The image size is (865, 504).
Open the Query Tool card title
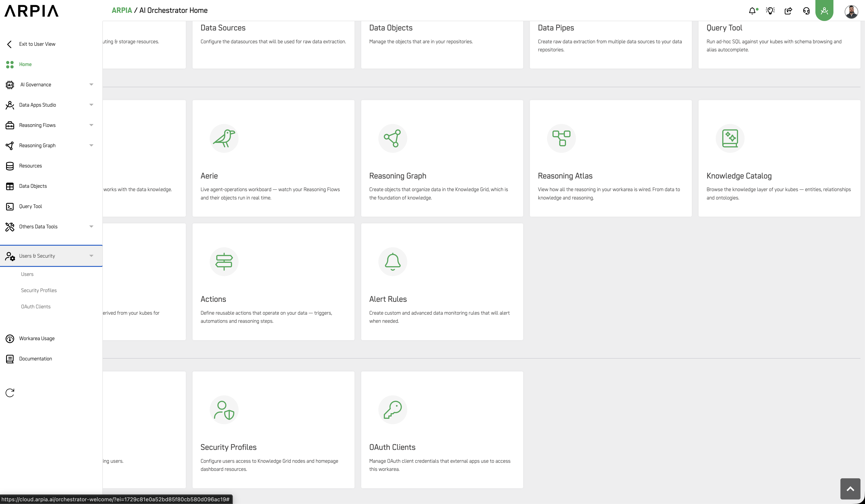click(x=724, y=28)
